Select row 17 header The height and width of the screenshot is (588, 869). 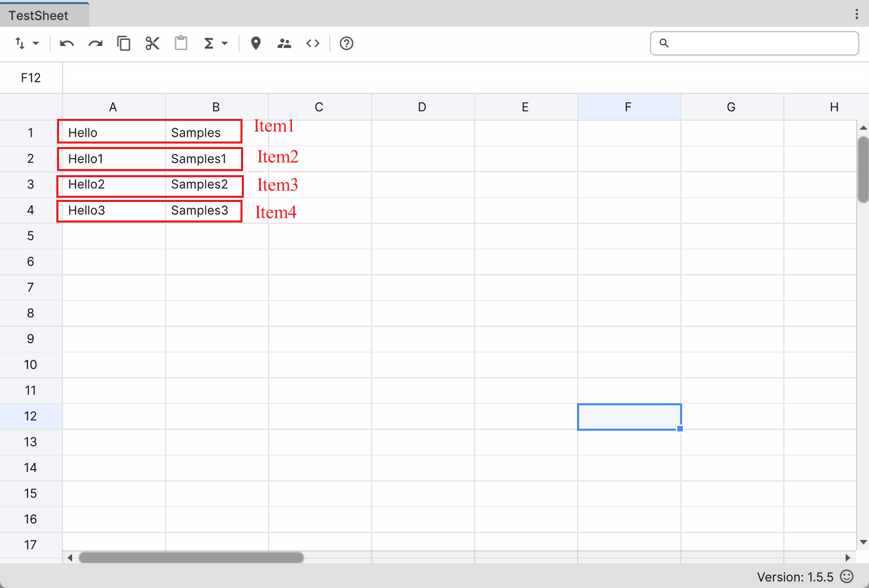[x=31, y=545]
